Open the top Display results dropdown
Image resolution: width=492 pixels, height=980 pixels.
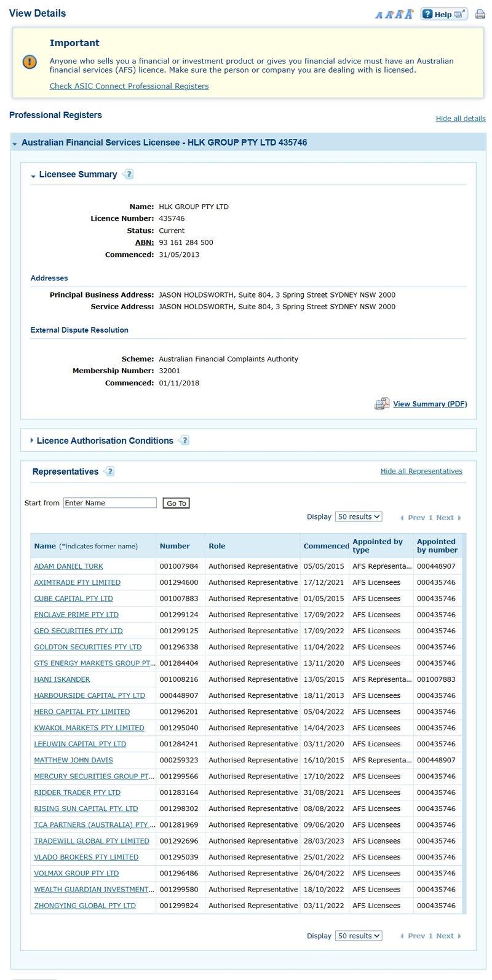coord(359,517)
